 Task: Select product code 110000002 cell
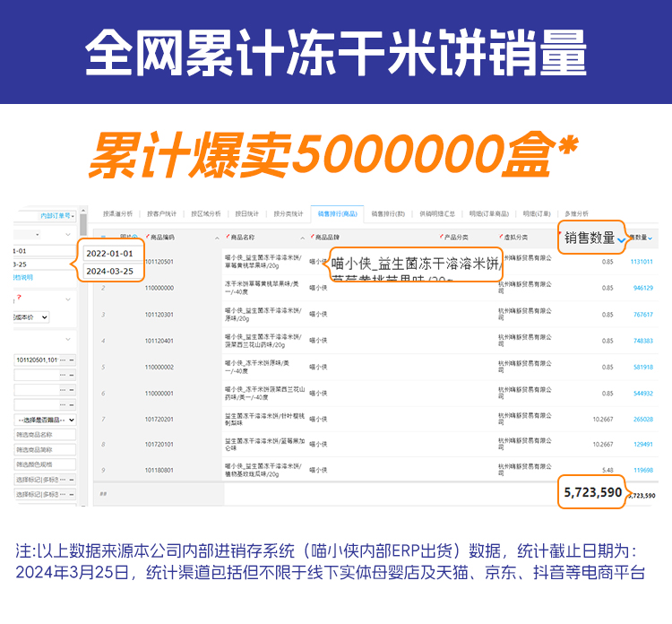click(159, 367)
